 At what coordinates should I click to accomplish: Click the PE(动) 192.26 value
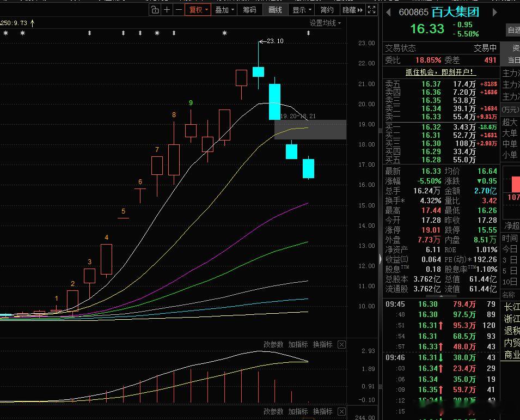(485, 259)
